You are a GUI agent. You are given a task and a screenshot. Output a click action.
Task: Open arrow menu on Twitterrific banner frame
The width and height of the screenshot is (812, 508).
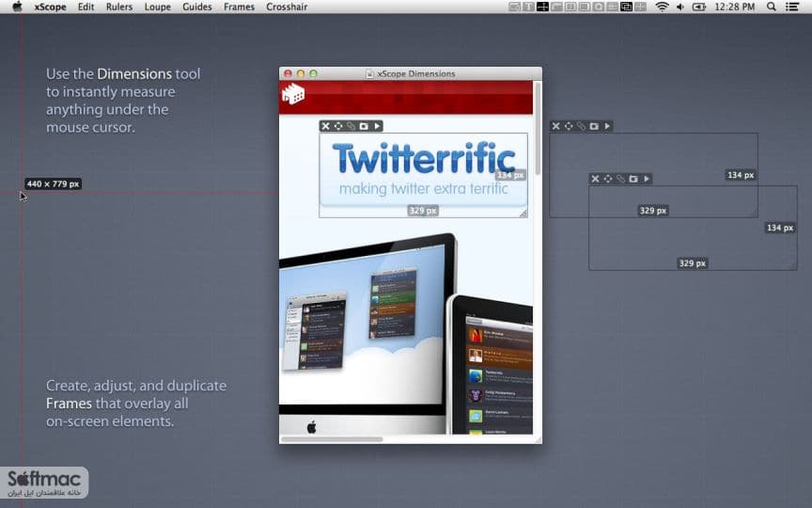click(377, 126)
